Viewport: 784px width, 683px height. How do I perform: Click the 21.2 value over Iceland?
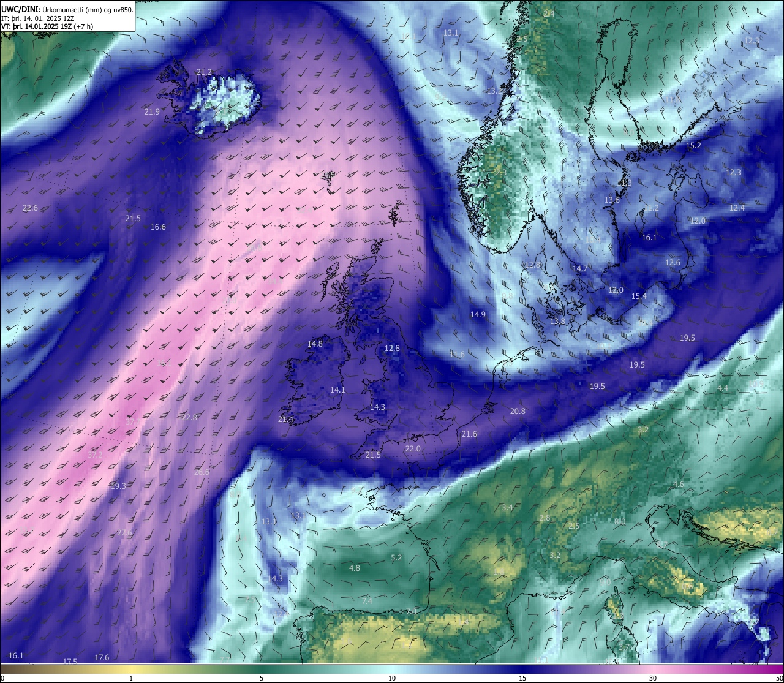pos(204,72)
